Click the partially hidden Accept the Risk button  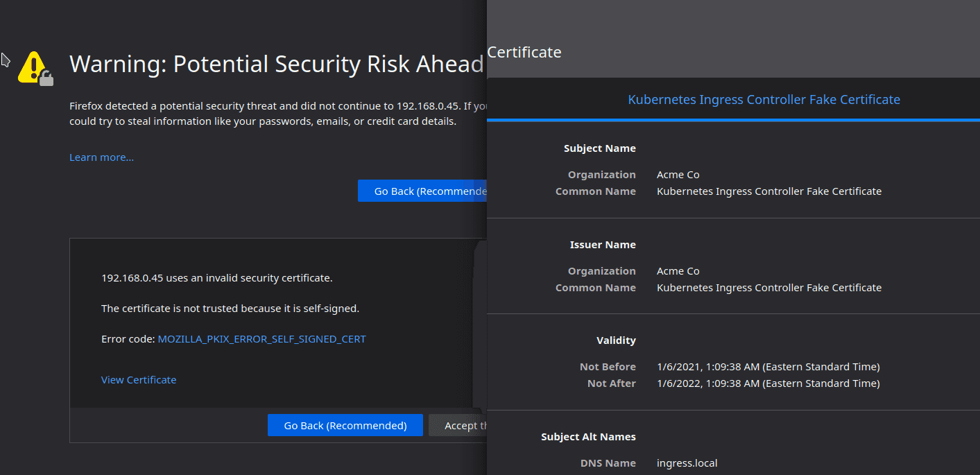click(x=458, y=426)
